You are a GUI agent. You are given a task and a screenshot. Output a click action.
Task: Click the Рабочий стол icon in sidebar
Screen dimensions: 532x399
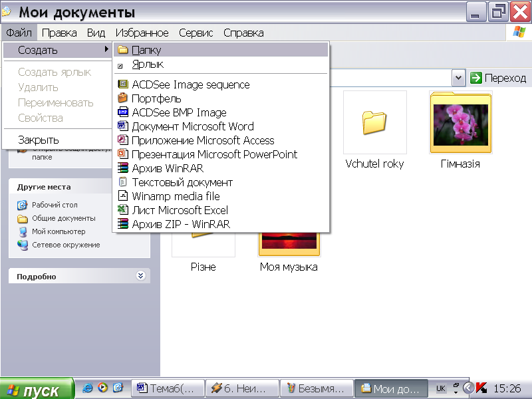(22, 205)
